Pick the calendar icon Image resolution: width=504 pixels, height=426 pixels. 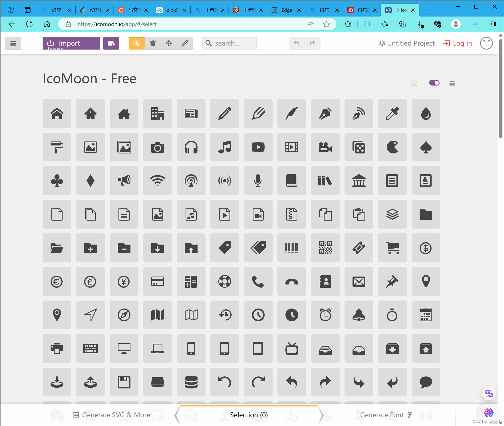click(426, 315)
